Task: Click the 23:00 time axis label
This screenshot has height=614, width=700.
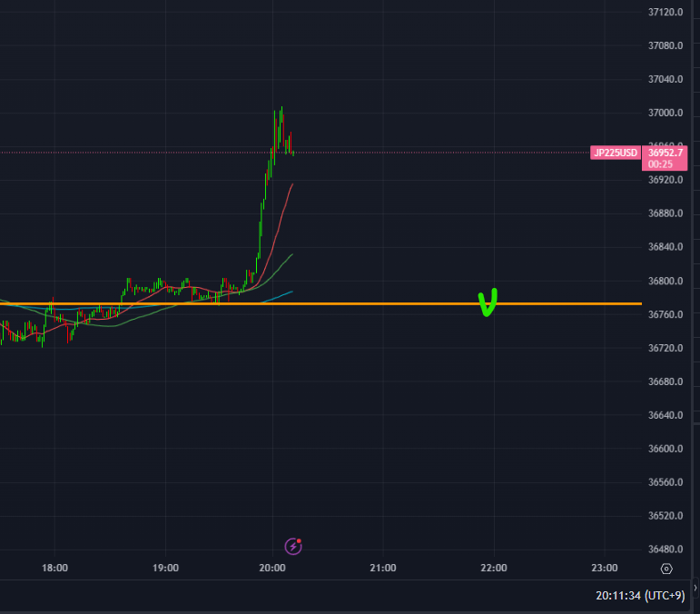Action: (x=605, y=568)
